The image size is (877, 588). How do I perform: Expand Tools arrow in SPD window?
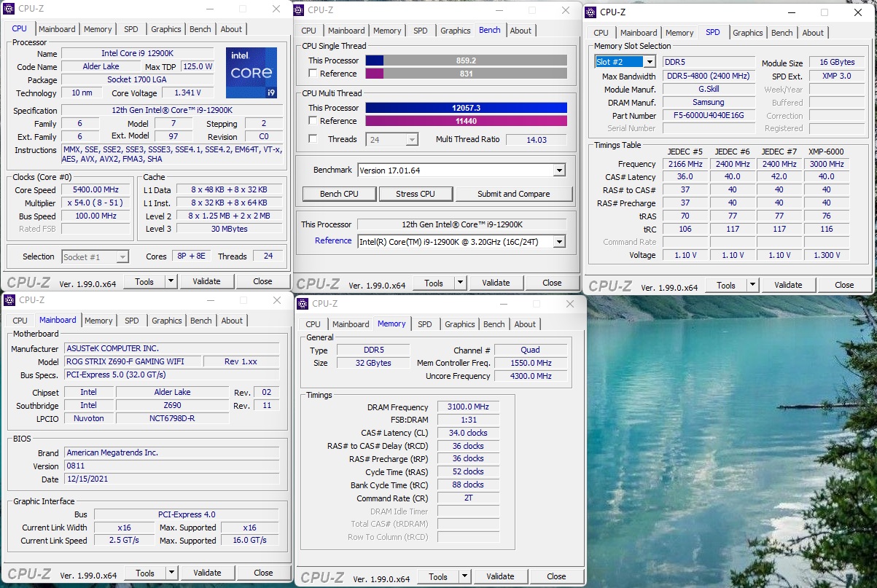point(753,285)
